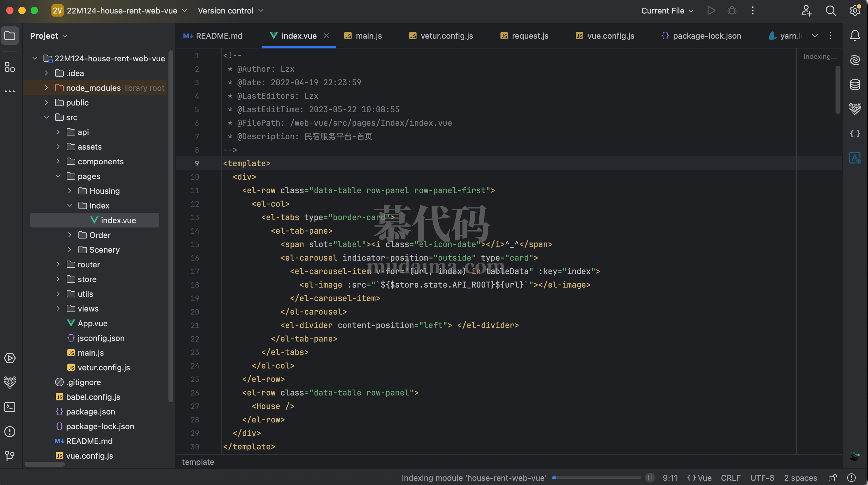Click the indexing progress bar
The width and height of the screenshot is (868, 485).
[x=596, y=478]
